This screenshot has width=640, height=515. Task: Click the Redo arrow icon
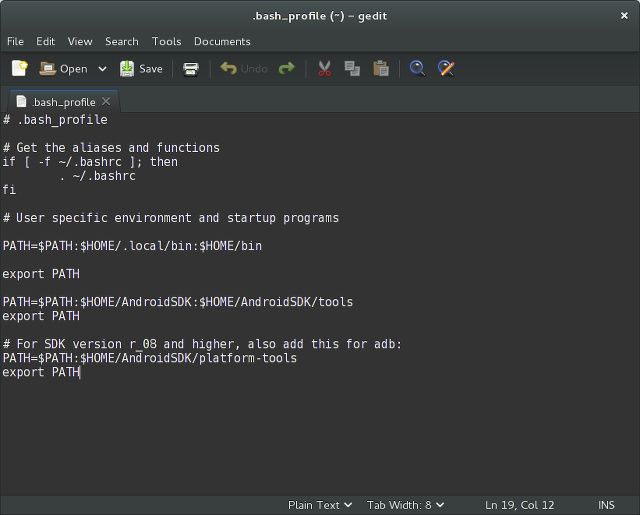tap(287, 69)
